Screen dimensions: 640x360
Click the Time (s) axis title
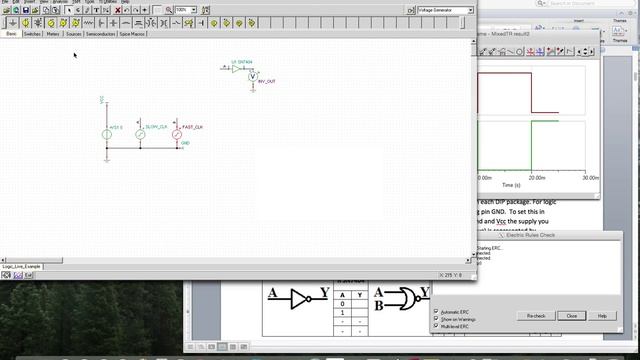[511, 185]
